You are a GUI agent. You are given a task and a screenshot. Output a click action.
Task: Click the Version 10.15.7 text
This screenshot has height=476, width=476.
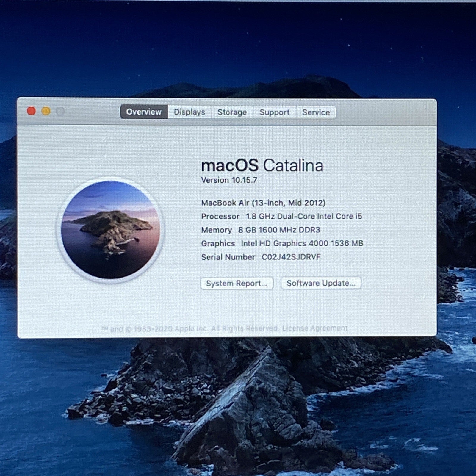click(x=229, y=180)
